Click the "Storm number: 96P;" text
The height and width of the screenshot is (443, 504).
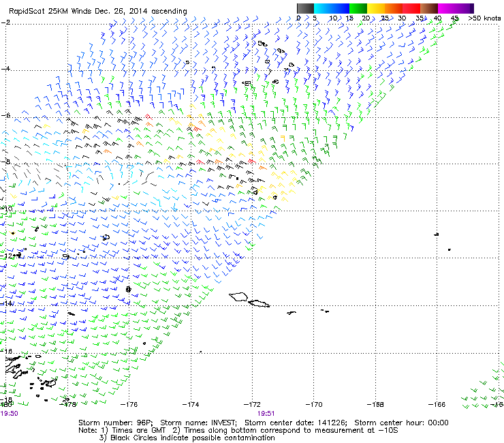[115, 423]
